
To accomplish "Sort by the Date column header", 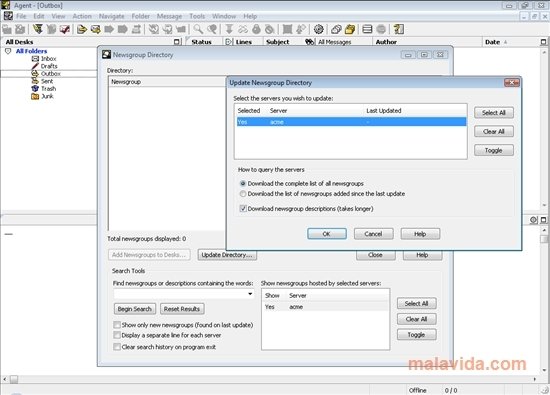I will click(x=492, y=42).
